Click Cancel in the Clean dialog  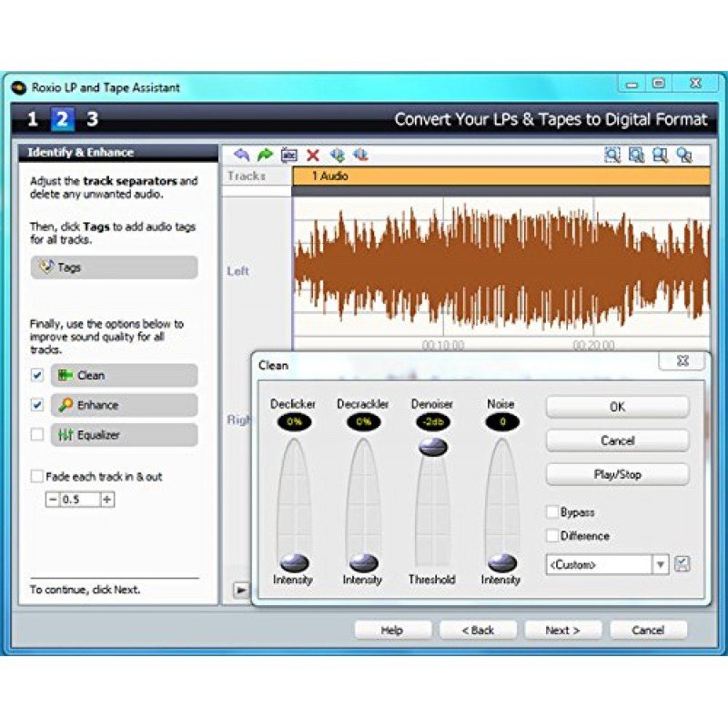(x=617, y=440)
